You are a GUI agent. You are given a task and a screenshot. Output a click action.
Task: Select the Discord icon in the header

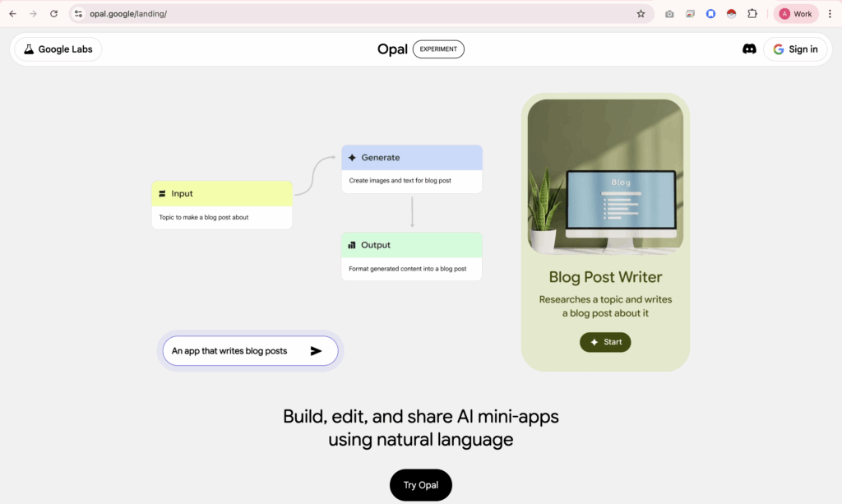click(749, 49)
